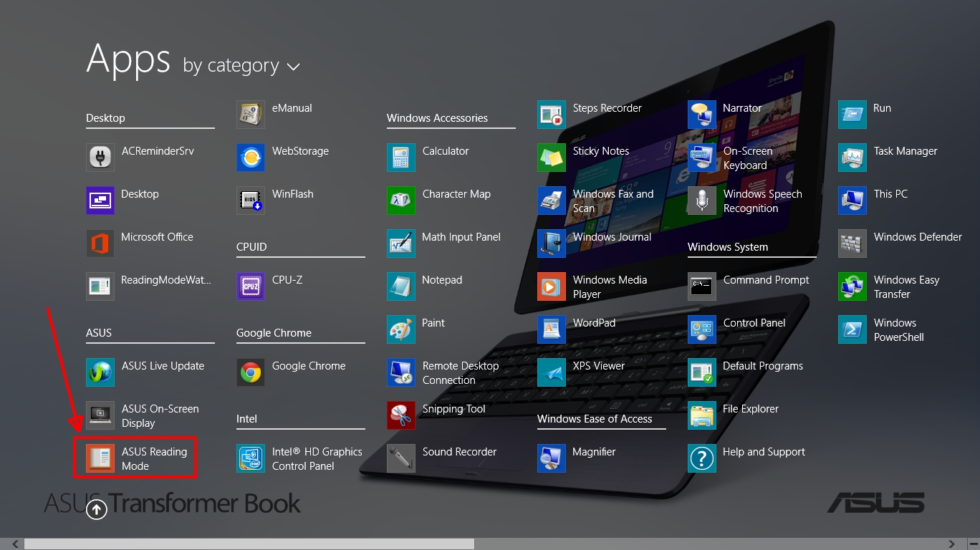Open the Google Chrome icon
The height and width of the screenshot is (550, 980).
(251, 372)
